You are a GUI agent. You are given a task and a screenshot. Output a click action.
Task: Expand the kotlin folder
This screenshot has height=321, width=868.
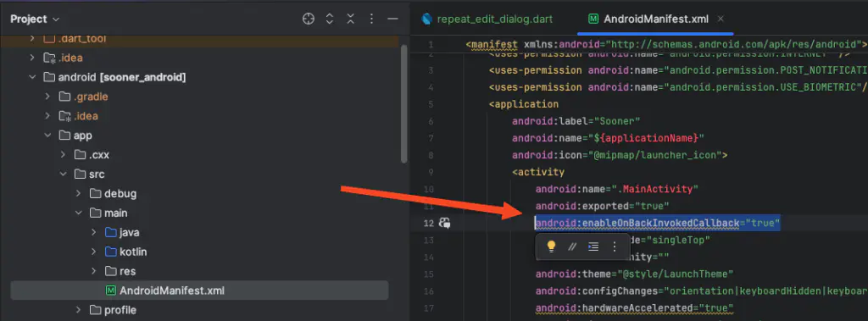(93, 252)
